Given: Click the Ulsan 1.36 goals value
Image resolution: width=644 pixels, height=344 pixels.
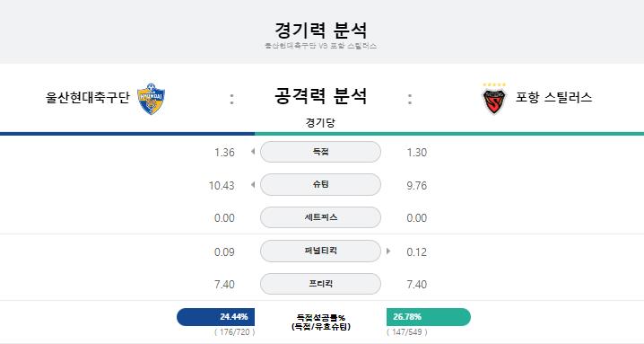Looking at the screenshot, I should [224, 153].
